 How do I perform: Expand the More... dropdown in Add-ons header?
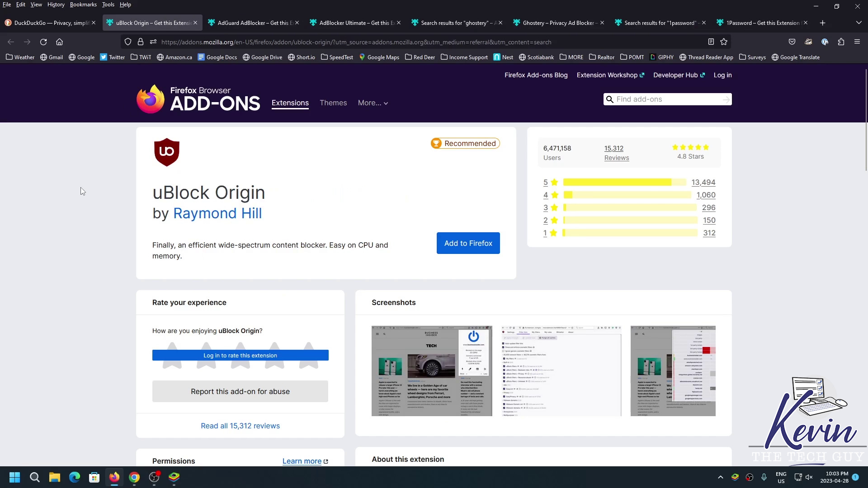tap(373, 103)
